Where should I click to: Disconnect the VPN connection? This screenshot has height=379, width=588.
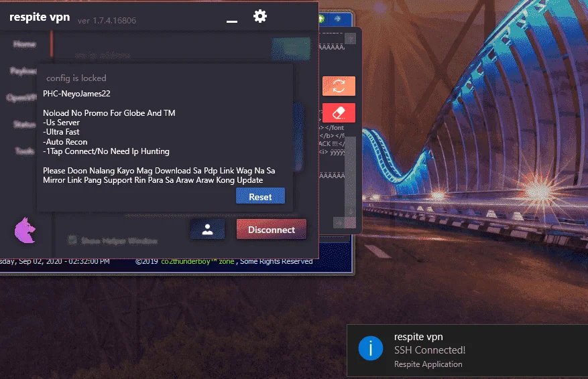click(272, 229)
